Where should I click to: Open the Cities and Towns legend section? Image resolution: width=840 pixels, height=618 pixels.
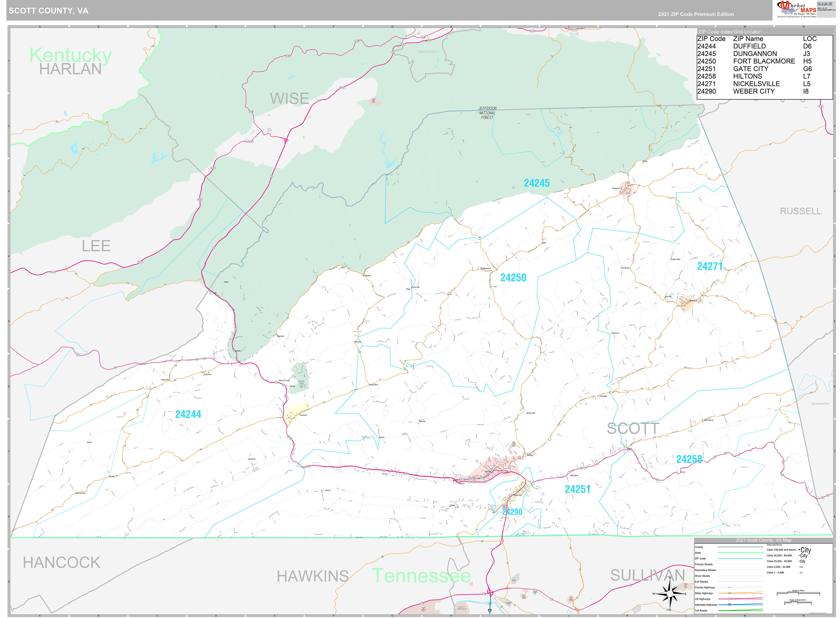click(x=775, y=545)
